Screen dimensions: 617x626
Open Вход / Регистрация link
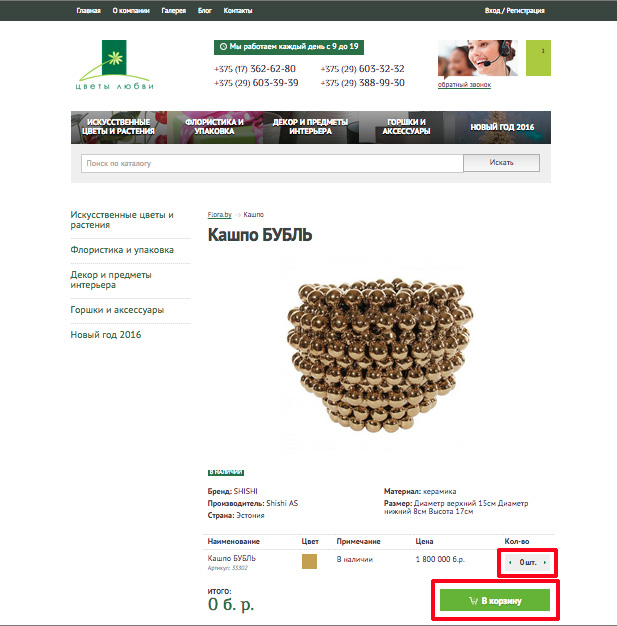tap(514, 11)
